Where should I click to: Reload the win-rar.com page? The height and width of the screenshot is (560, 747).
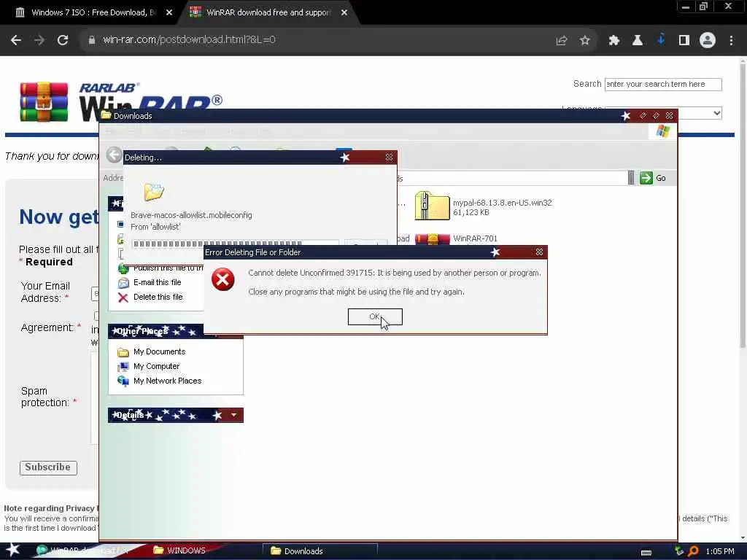pos(63,40)
